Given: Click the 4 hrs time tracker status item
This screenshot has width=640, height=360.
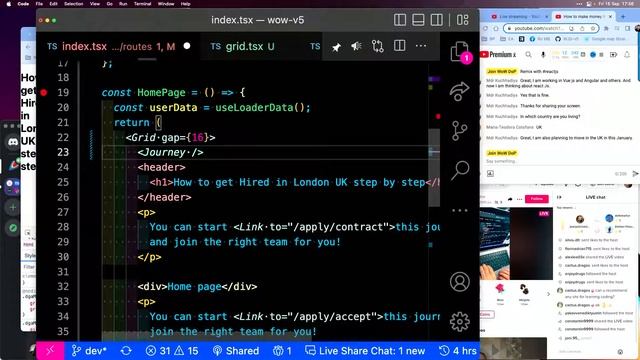Looking at the screenshot, I should 458,351.
